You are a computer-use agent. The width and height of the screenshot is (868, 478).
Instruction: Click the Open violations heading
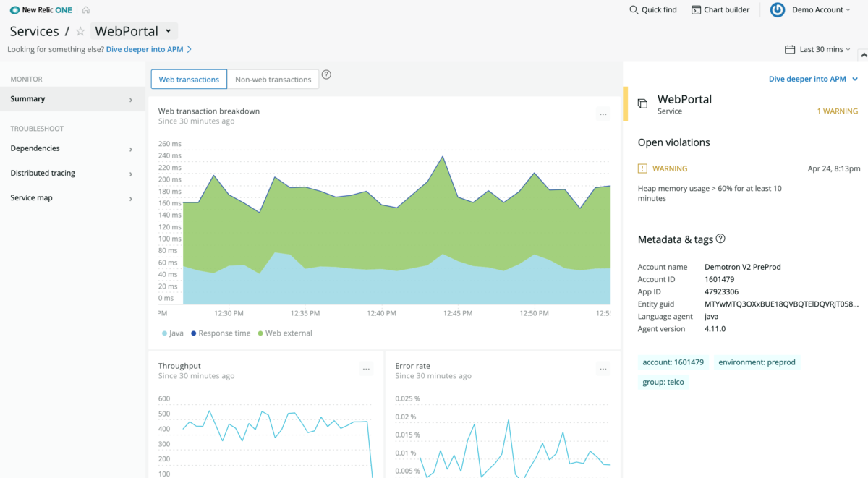click(674, 142)
